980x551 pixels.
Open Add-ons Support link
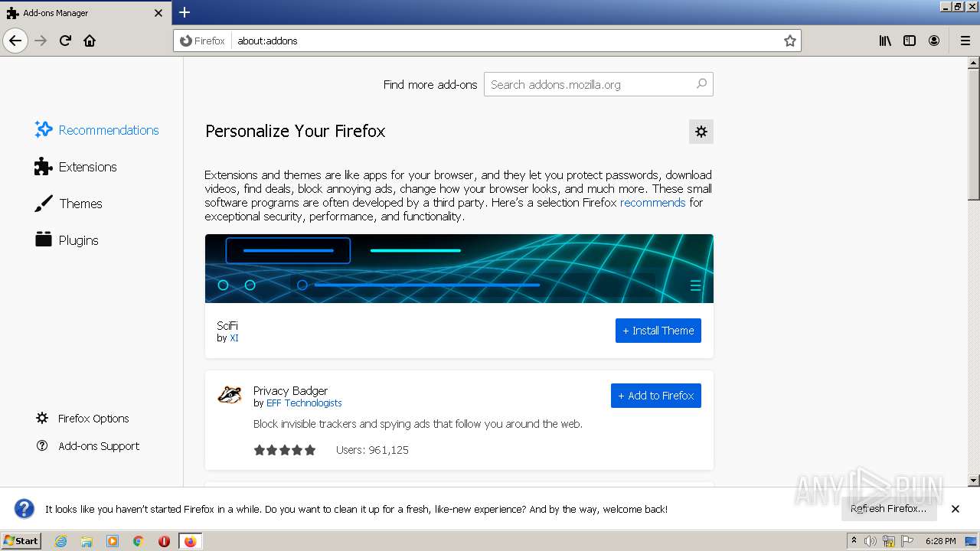tap(87, 446)
